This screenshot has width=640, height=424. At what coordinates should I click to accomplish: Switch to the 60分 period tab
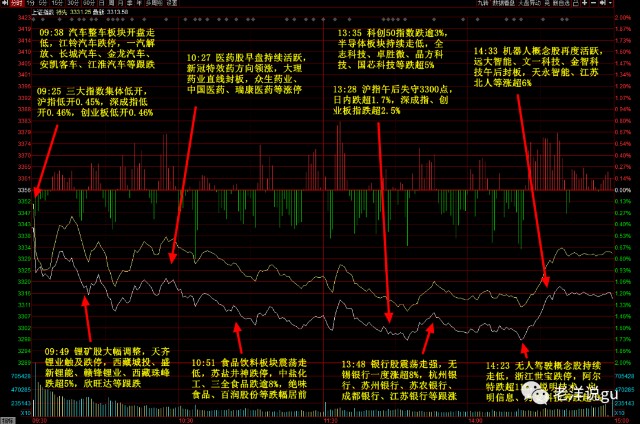(89, 3)
